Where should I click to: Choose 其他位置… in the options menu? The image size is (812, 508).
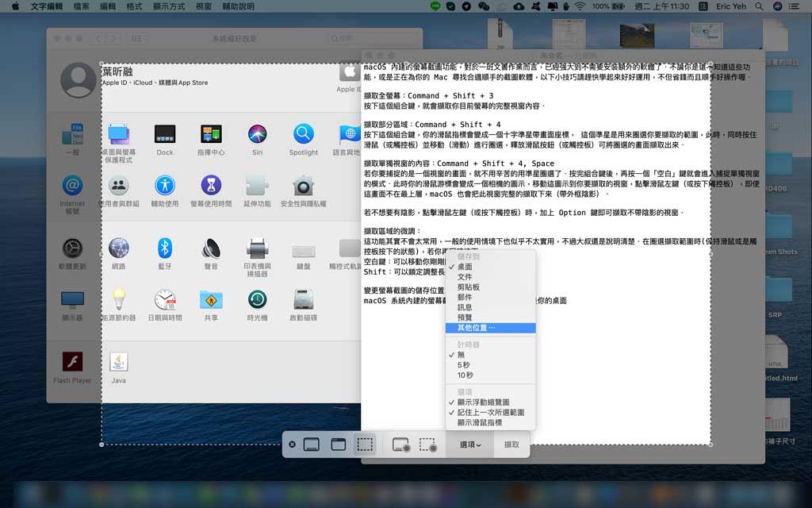pos(490,328)
